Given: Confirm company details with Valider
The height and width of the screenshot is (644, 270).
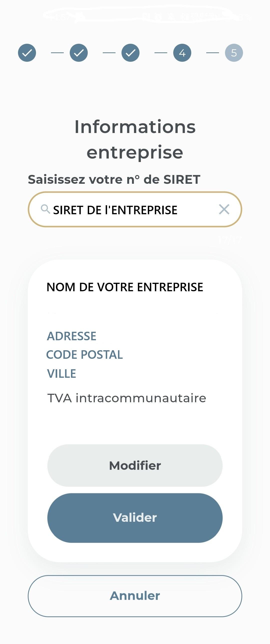Looking at the screenshot, I should pos(135,518).
